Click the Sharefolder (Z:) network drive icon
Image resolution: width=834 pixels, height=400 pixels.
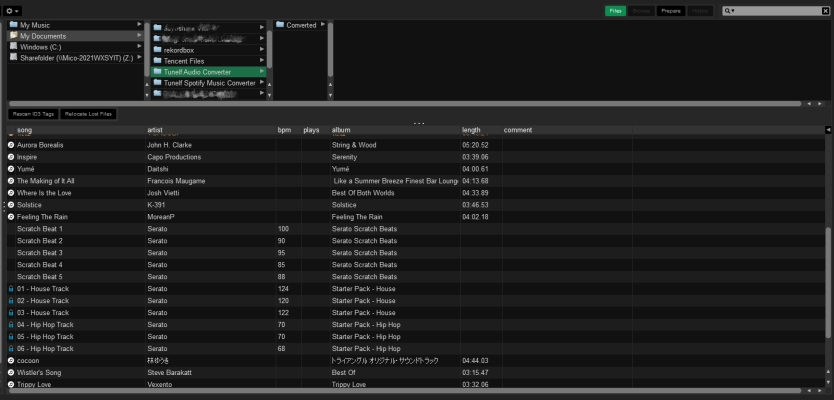tap(14, 57)
